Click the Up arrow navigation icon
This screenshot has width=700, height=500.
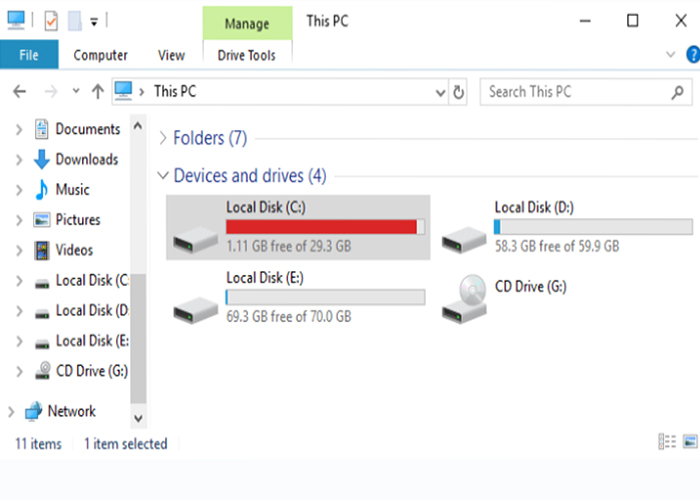coord(97,91)
